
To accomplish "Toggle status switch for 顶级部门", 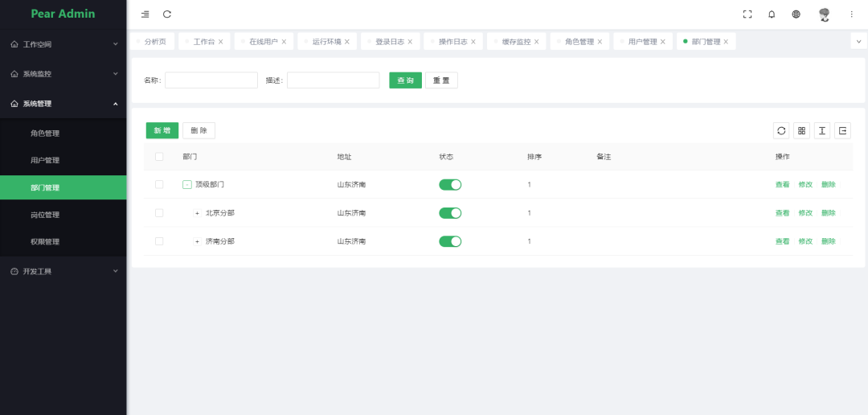I will (450, 185).
